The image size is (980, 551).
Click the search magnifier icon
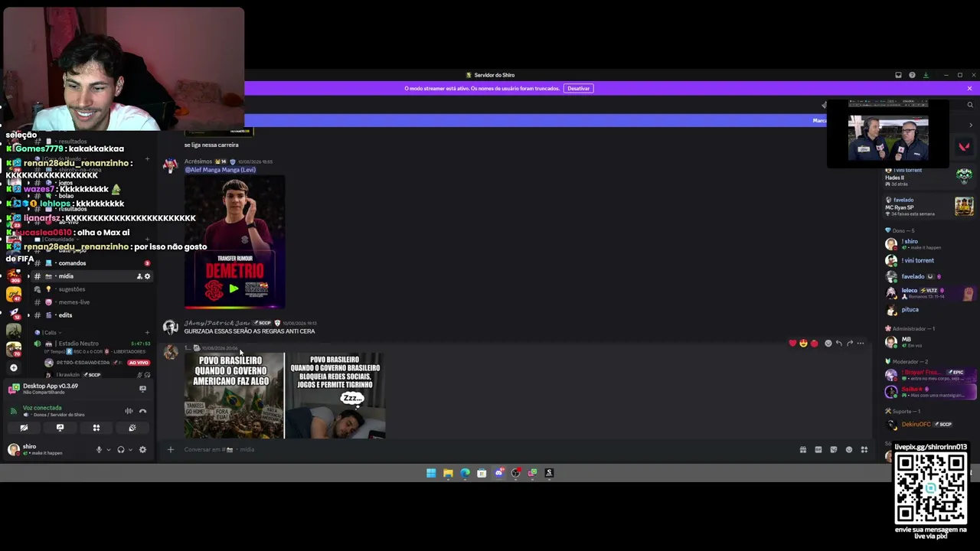tap(970, 105)
